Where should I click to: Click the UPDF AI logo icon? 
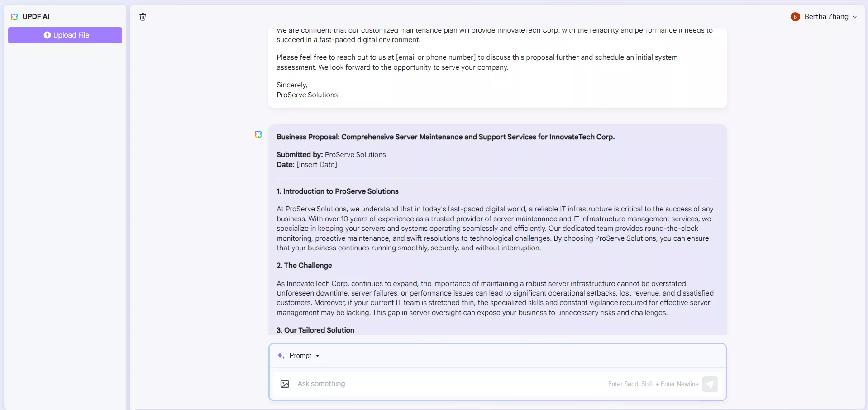14,17
